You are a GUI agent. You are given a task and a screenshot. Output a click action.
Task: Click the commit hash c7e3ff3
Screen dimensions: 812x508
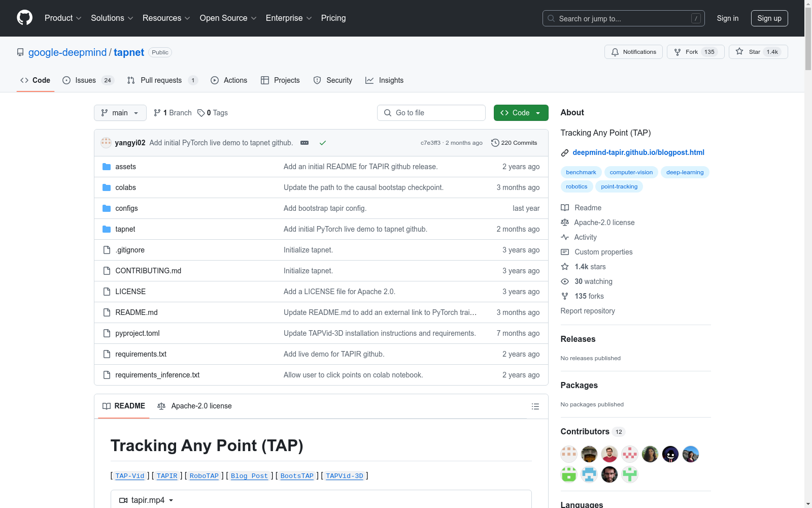pyautogui.click(x=430, y=143)
